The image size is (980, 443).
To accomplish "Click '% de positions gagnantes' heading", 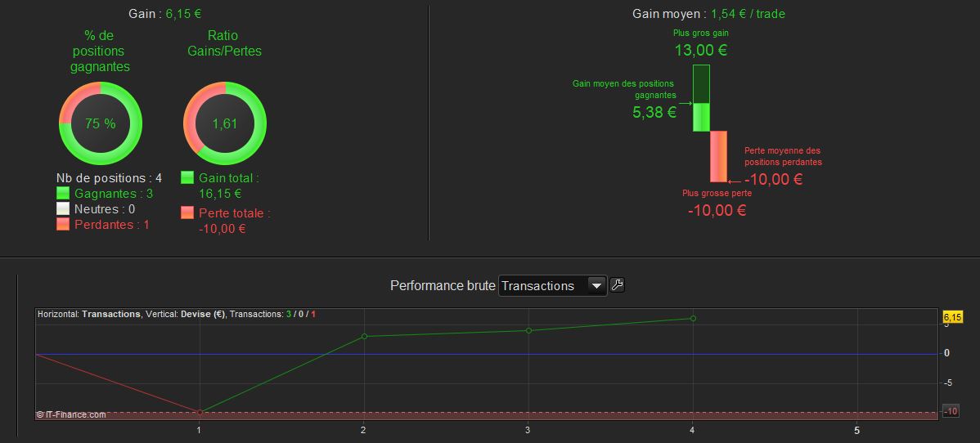I will [x=101, y=51].
